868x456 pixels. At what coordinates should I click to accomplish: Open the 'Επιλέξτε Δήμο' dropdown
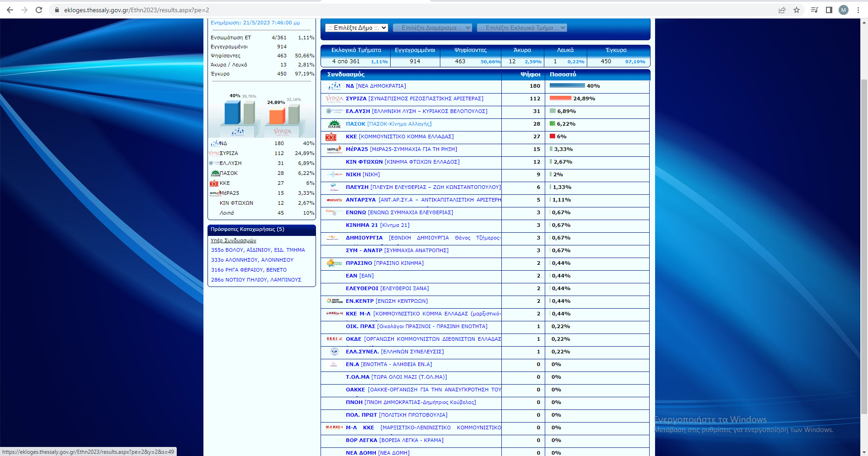(356, 28)
